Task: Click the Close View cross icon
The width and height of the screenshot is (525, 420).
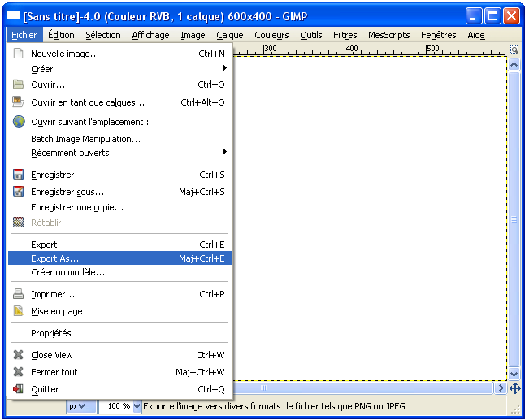Action: pos(18,355)
